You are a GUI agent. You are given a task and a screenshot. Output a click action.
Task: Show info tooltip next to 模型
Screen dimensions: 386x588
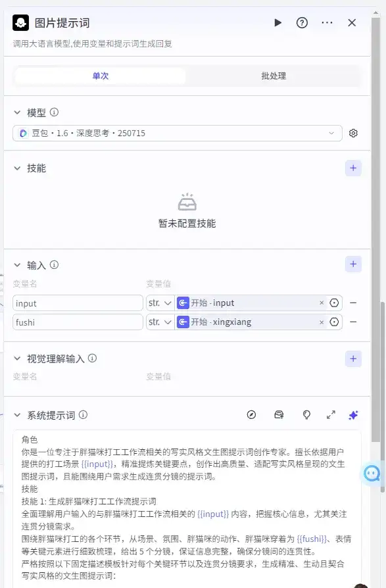point(55,112)
